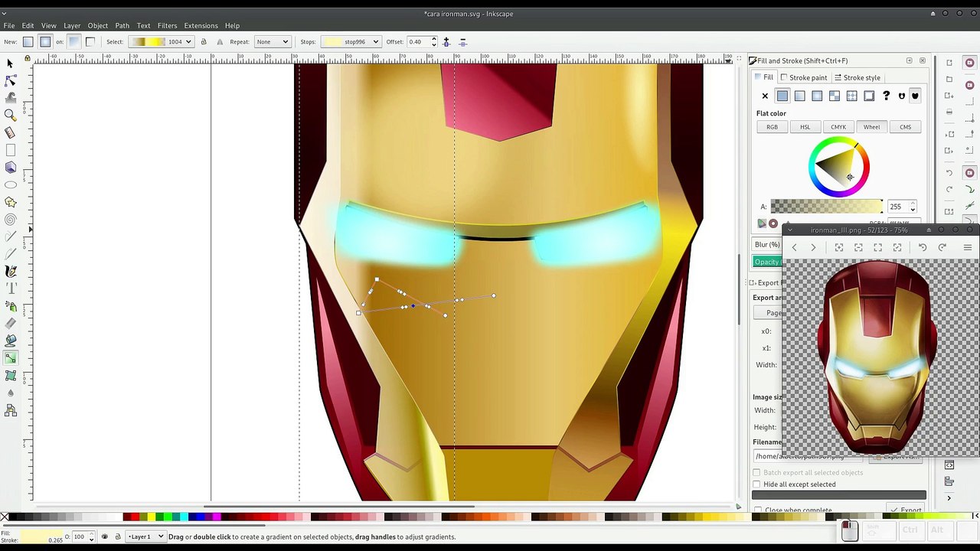This screenshot has height=551, width=980.
Task: Collapse image viewer window menu chevron
Action: [790, 230]
